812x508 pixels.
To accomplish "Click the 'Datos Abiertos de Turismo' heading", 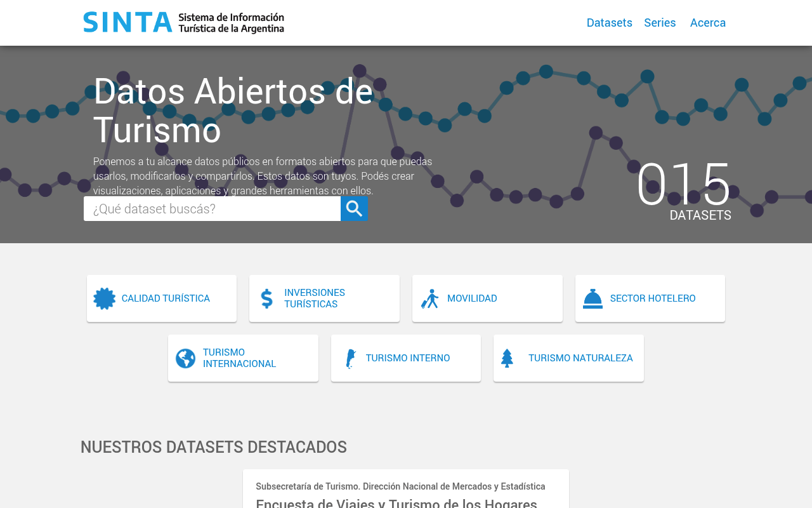I will 233,110.
